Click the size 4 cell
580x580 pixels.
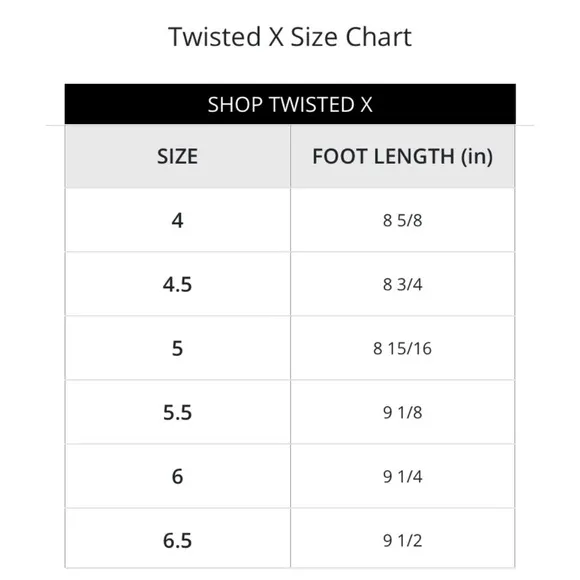tap(178, 220)
